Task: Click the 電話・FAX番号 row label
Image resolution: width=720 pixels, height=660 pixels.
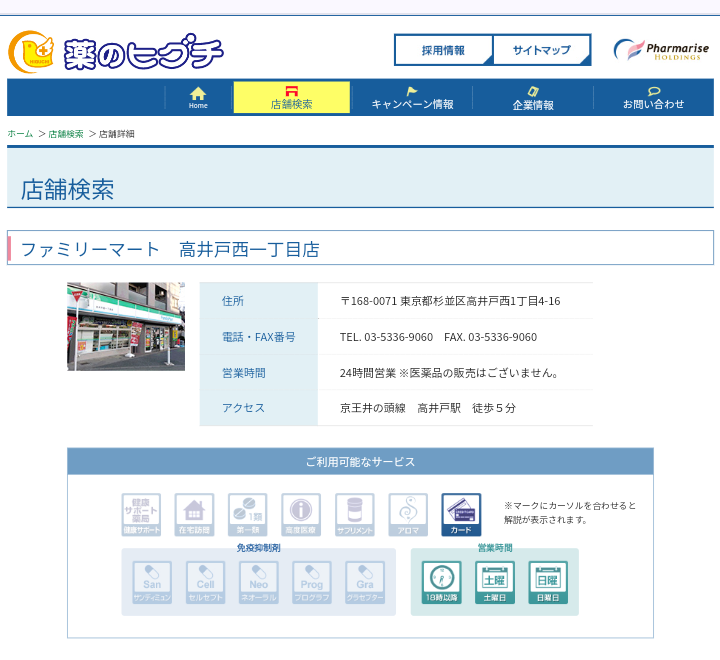Action: coord(259,337)
